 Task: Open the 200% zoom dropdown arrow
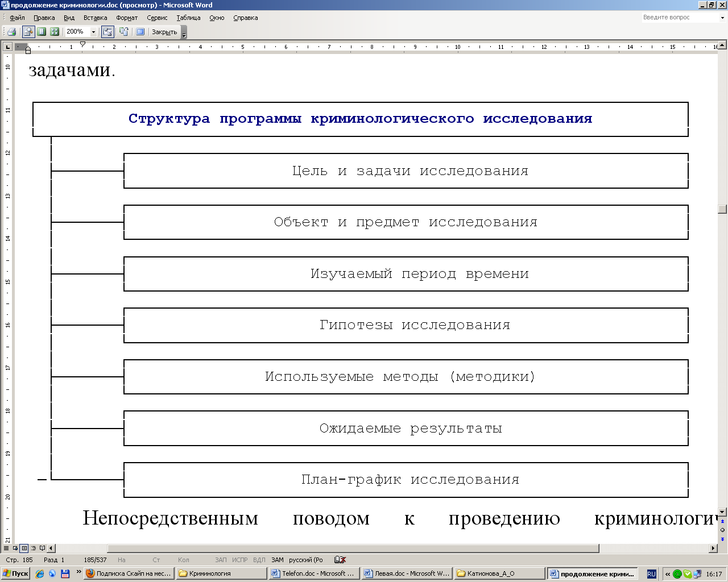(94, 32)
